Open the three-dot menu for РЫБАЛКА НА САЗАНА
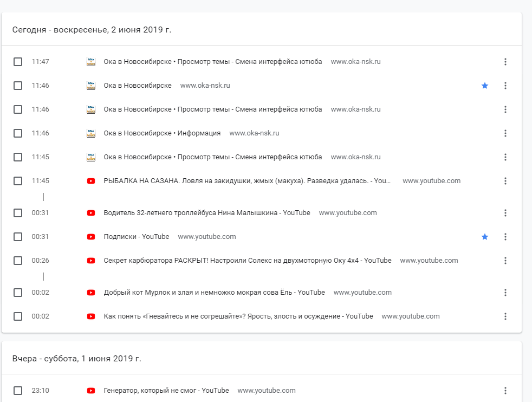 coord(505,181)
